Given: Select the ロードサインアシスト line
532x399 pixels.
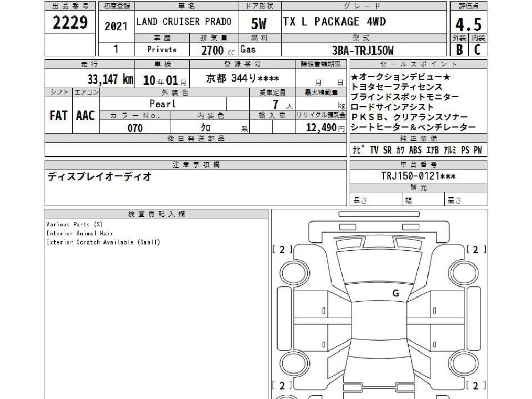Looking at the screenshot, I should 392,107.
